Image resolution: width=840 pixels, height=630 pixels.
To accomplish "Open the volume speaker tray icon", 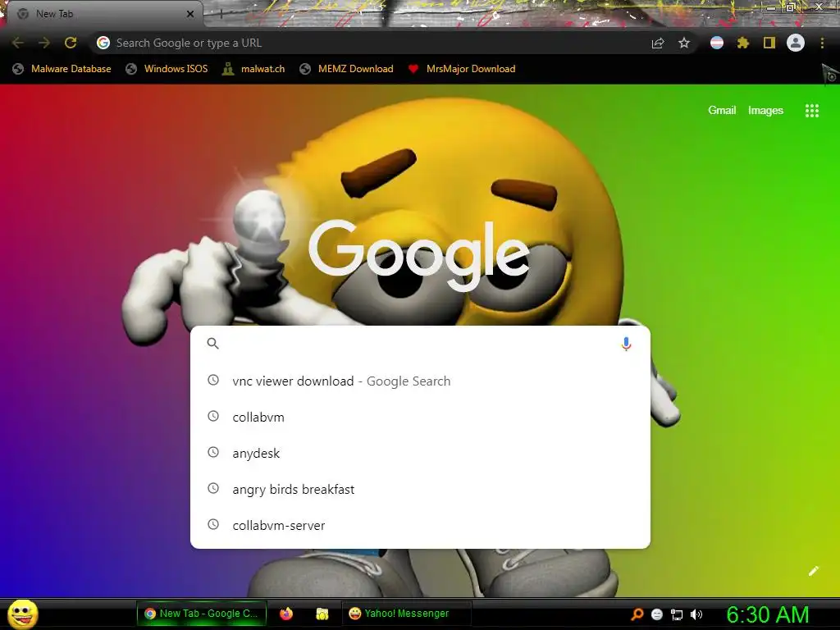I will click(x=696, y=614).
